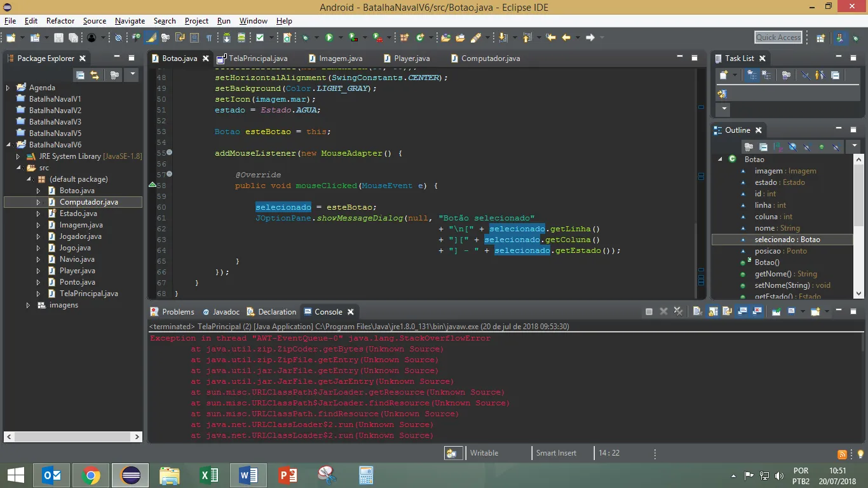The image size is (868, 488).
Task: Toggle Mark Occurrences in main toolbar
Action: point(151,38)
